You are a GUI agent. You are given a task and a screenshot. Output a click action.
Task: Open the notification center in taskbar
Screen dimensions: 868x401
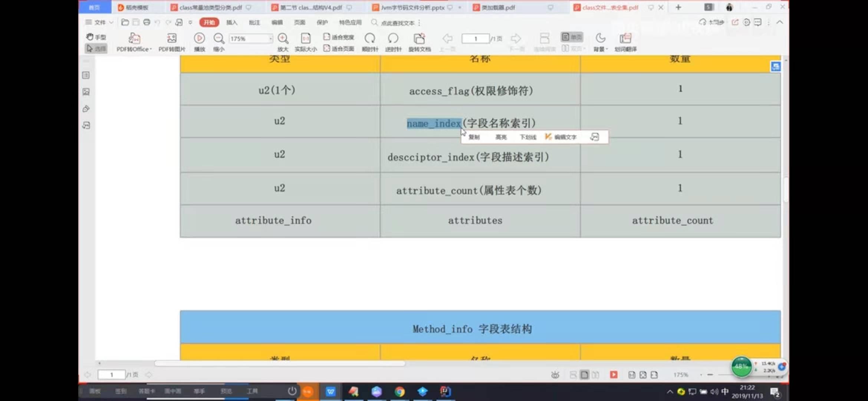pyautogui.click(x=775, y=392)
